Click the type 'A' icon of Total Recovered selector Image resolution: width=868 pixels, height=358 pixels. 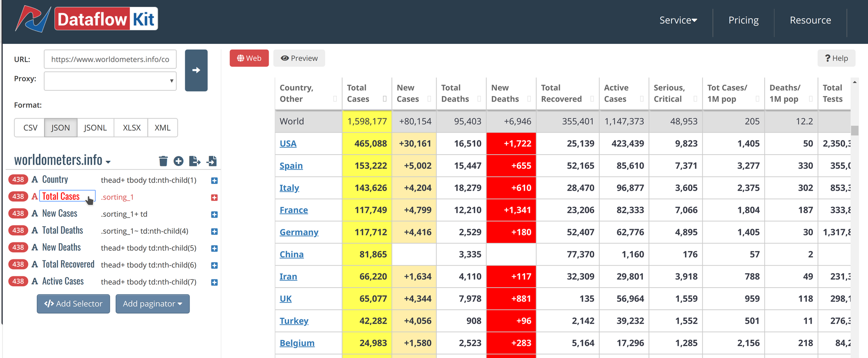click(35, 264)
